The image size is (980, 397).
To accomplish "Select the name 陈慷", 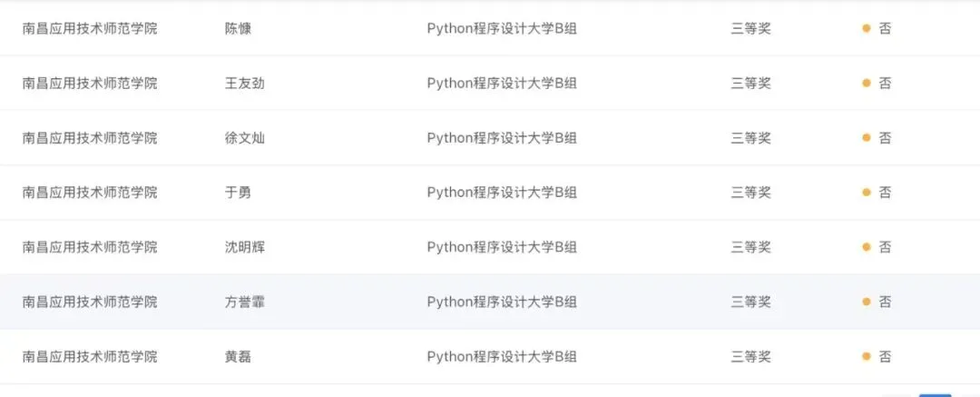I will pyautogui.click(x=238, y=29).
